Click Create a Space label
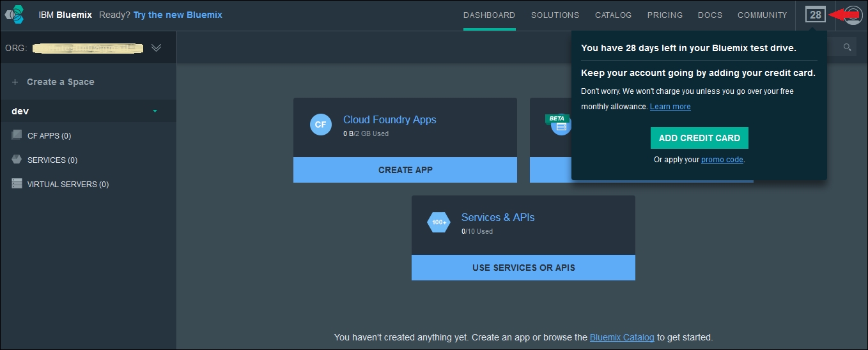This screenshot has width=868, height=350. point(61,82)
